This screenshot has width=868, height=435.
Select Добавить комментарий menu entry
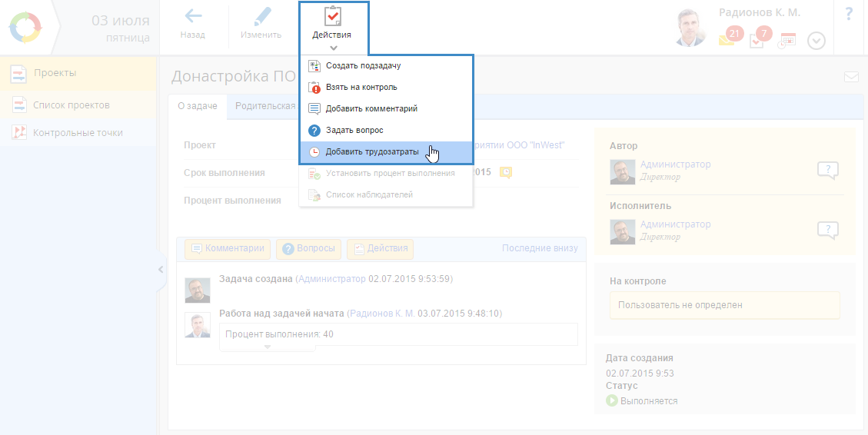(386, 109)
